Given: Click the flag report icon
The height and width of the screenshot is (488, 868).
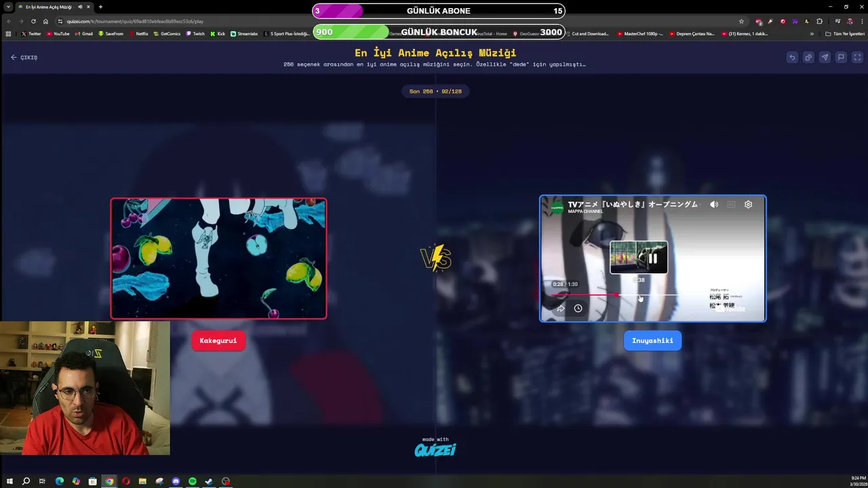Looking at the screenshot, I should pos(841,58).
